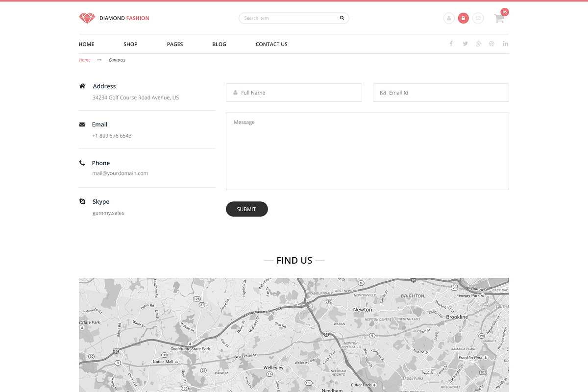Click the home icon beside Address
588x392 pixels.
(x=82, y=86)
